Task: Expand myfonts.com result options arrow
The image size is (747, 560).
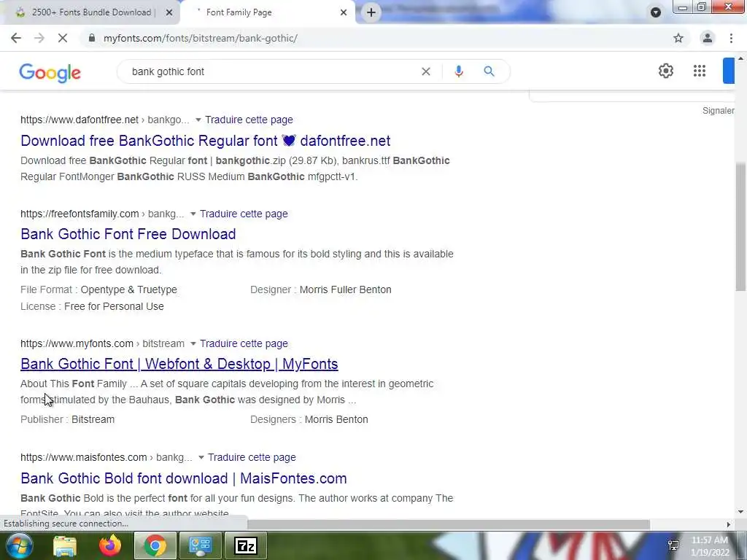Action: pyautogui.click(x=193, y=344)
